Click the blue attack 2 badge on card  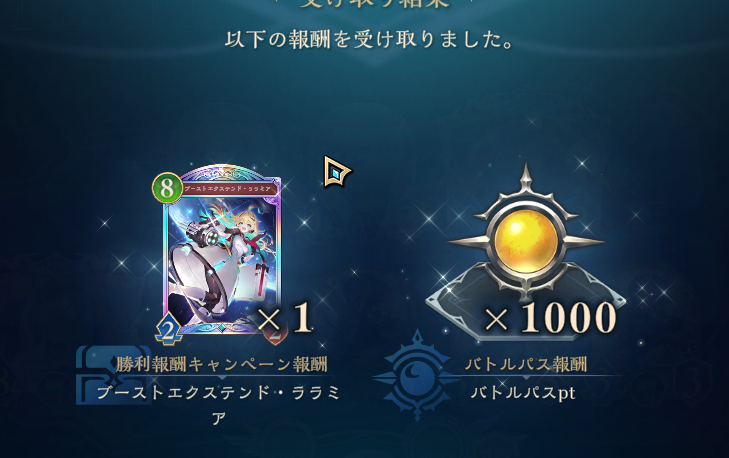tap(168, 329)
